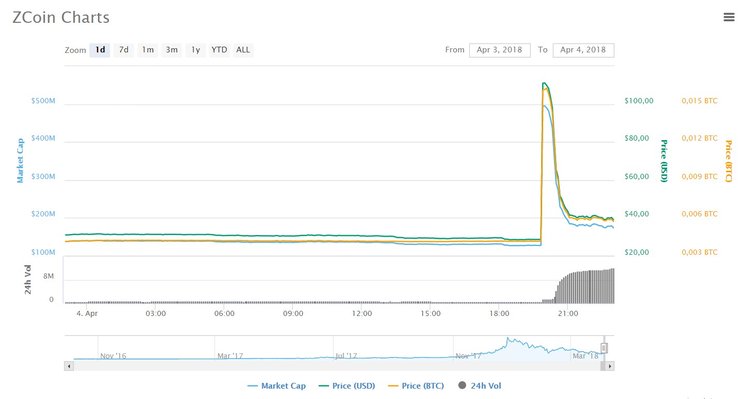The width and height of the screenshot is (750, 399).
Task: Click the $500M market cap axis label
Action: point(43,101)
